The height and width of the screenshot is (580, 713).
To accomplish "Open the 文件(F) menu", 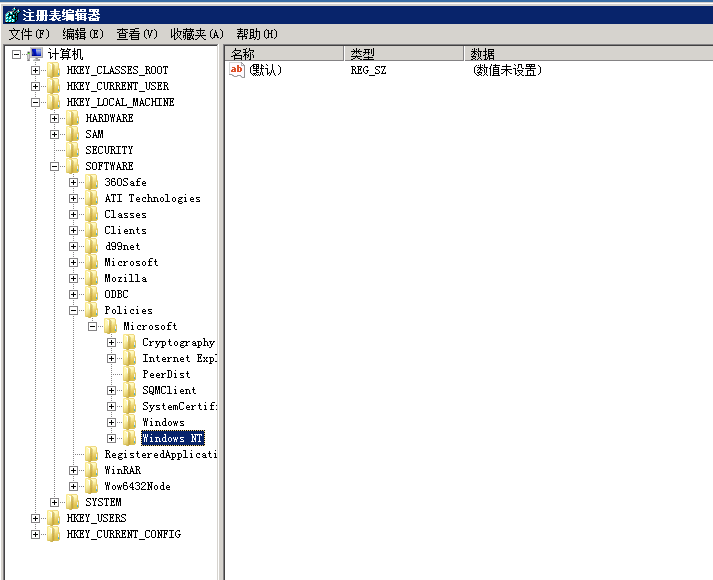I will click(29, 34).
